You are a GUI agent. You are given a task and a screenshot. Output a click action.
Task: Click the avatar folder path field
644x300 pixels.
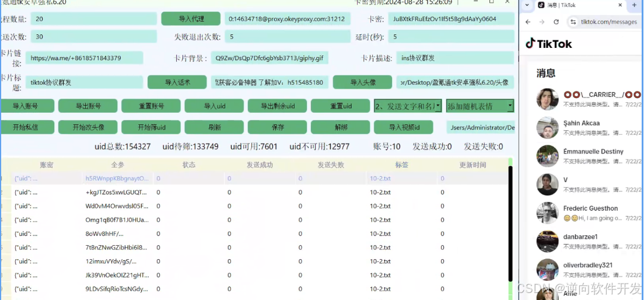coord(456,82)
